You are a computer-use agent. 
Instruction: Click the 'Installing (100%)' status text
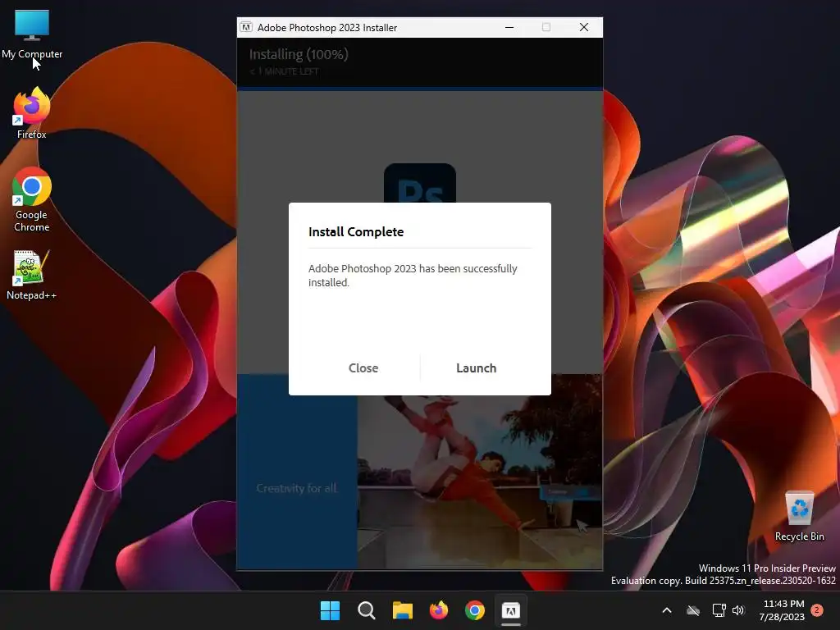click(x=299, y=55)
